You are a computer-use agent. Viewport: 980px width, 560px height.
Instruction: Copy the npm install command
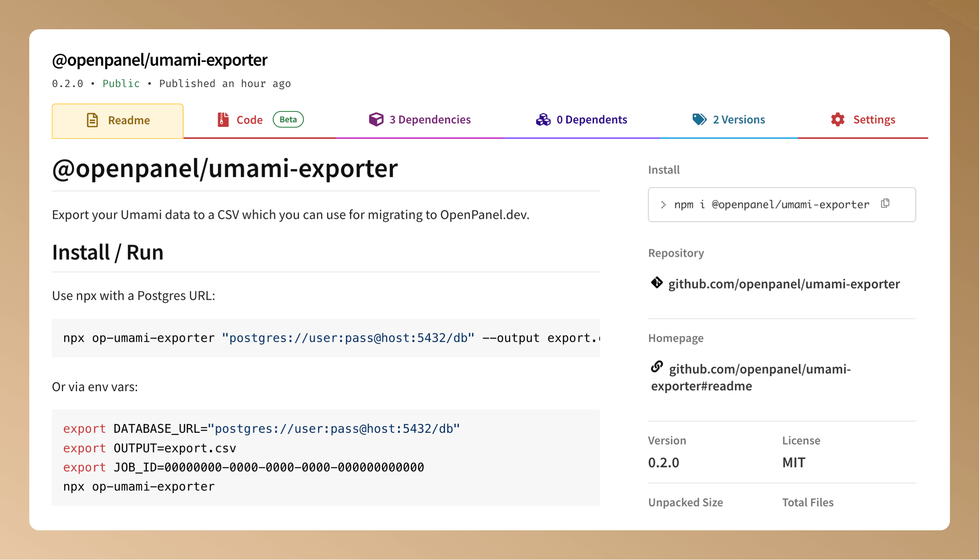coord(885,204)
